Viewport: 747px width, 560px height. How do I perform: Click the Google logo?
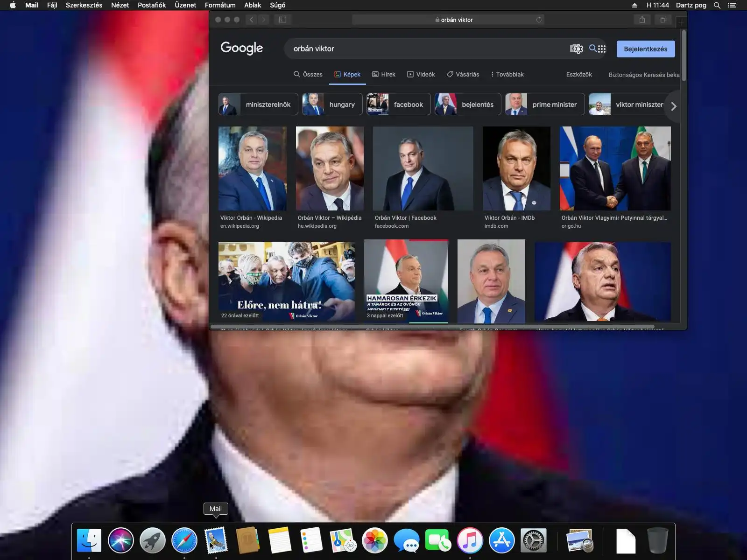point(242,48)
